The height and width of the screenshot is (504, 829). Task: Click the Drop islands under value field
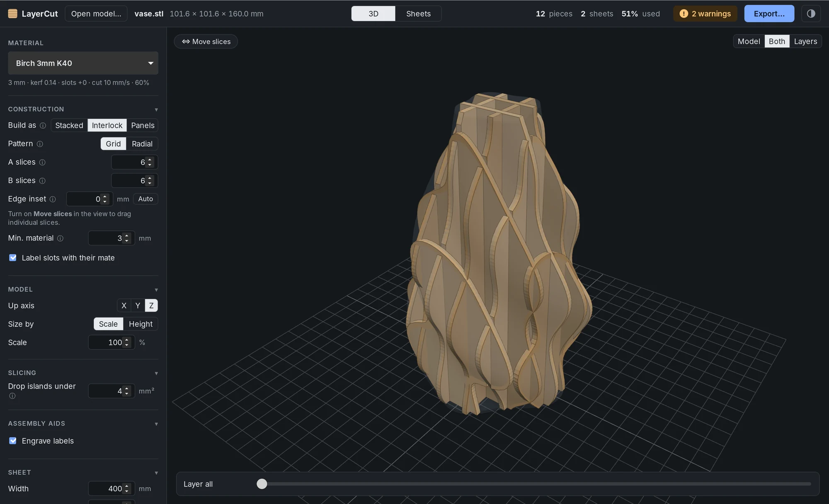click(112, 391)
